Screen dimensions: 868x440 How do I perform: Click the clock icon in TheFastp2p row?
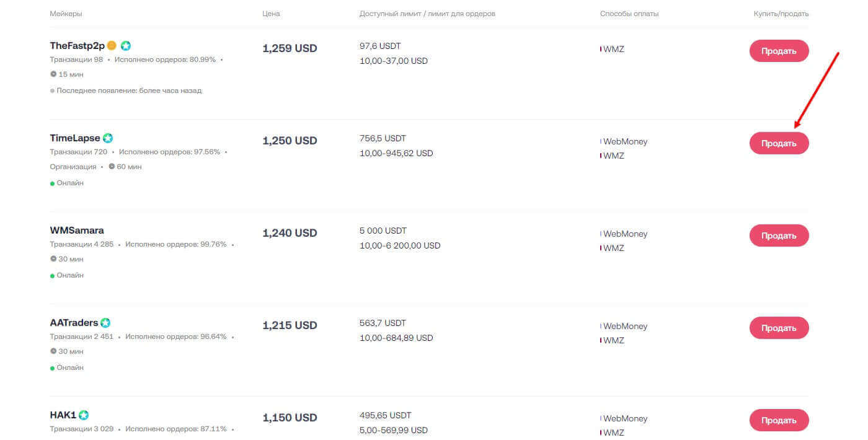[x=53, y=74]
